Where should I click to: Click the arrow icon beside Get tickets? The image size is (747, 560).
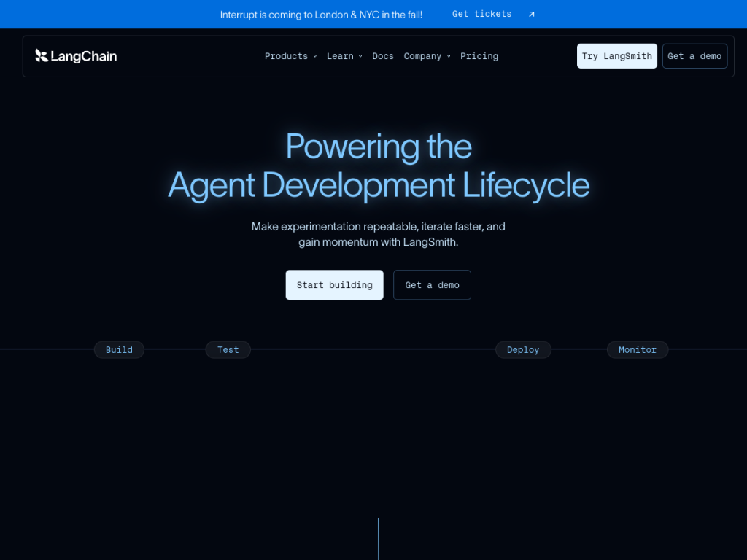coord(532,15)
